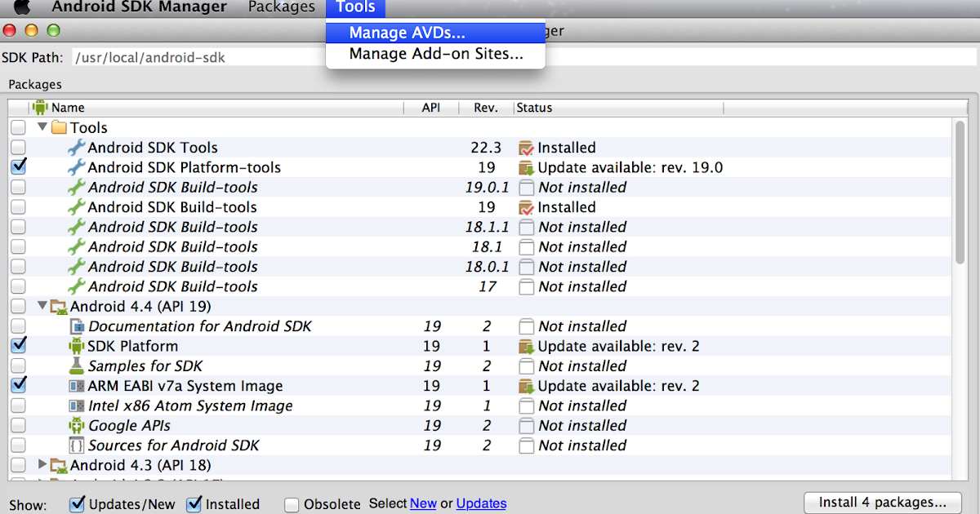Image resolution: width=980 pixels, height=514 pixels.
Task: Open the Tools menu in menu bar
Action: (x=355, y=7)
